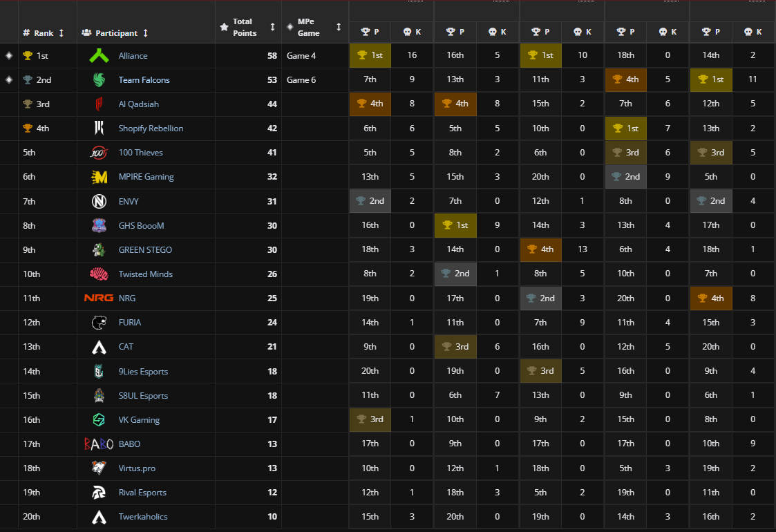
Task: Click 9Lies Esports' 3rd place highlighted cell
Action: (540, 370)
